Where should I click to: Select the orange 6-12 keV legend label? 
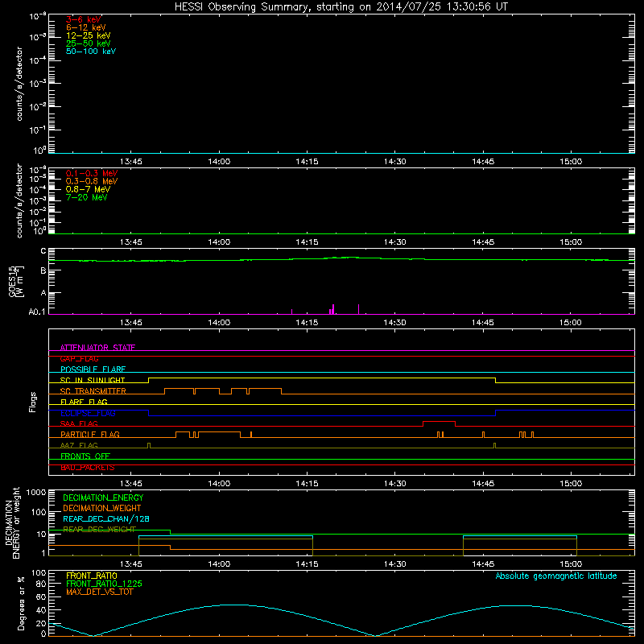pos(86,27)
